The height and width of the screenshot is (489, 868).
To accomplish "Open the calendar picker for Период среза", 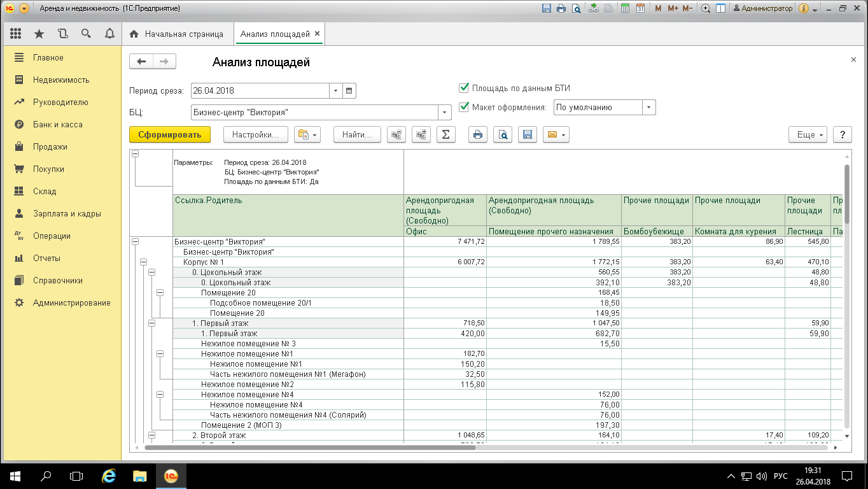I will coord(349,91).
